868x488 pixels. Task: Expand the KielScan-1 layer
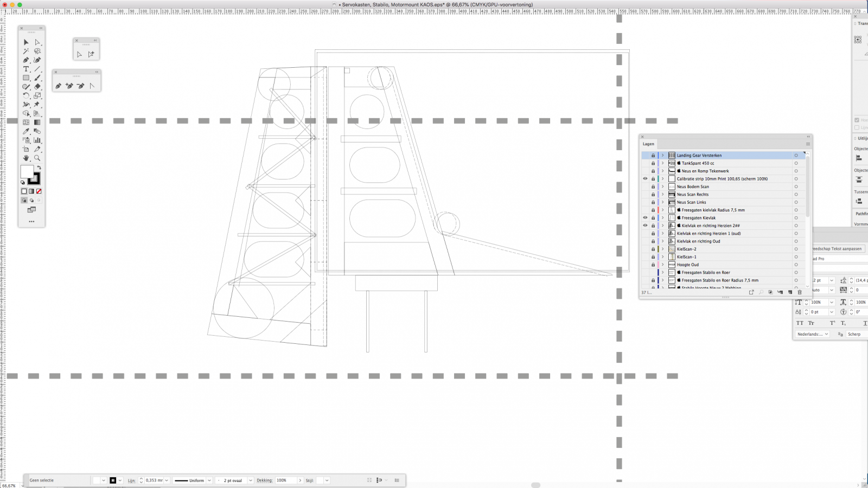662,257
